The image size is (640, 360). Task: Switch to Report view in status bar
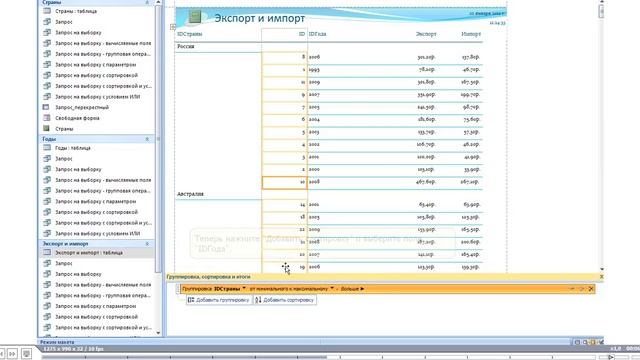(577, 342)
